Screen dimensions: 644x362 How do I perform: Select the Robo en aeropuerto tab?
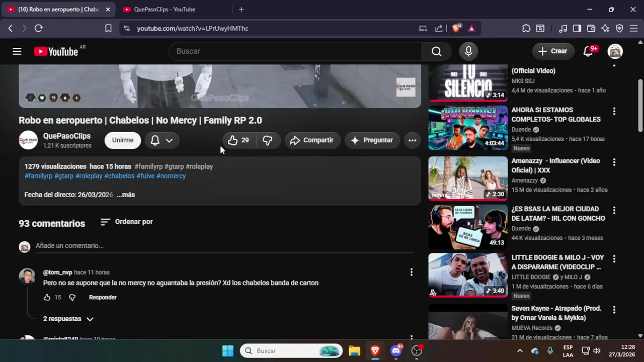coord(59,10)
